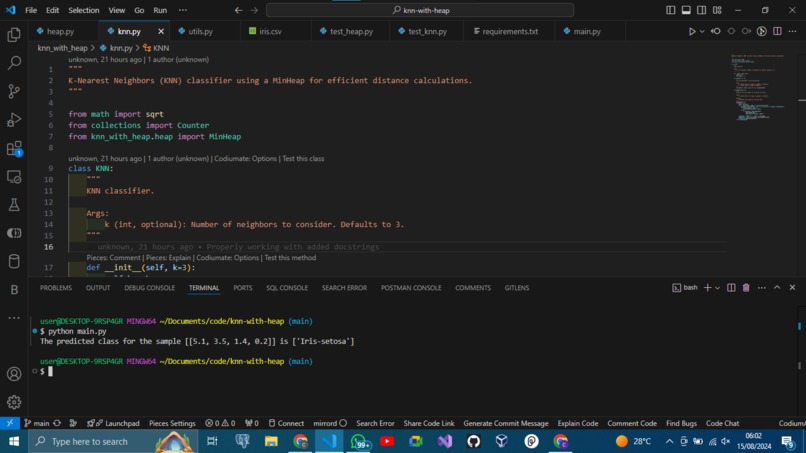Open terminal launch profile dropdown

coord(718,288)
